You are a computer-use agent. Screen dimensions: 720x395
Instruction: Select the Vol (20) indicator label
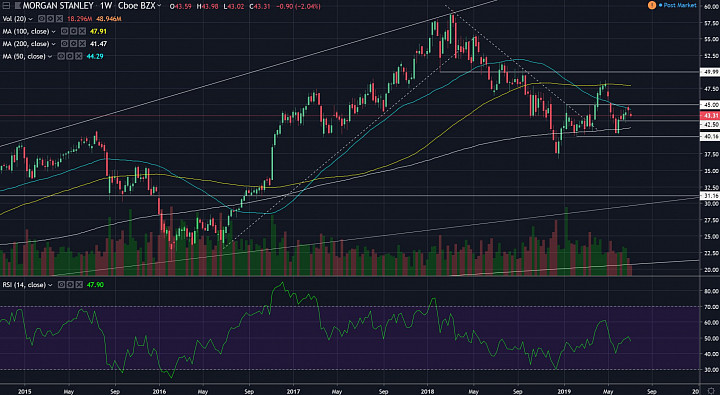point(14,19)
